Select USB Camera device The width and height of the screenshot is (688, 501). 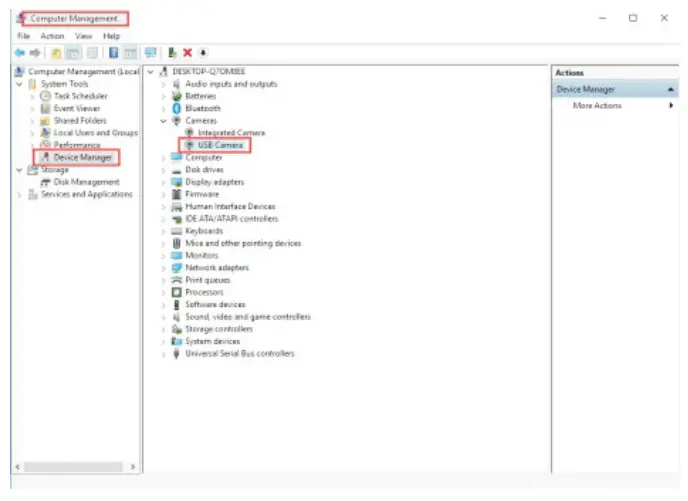[220, 145]
